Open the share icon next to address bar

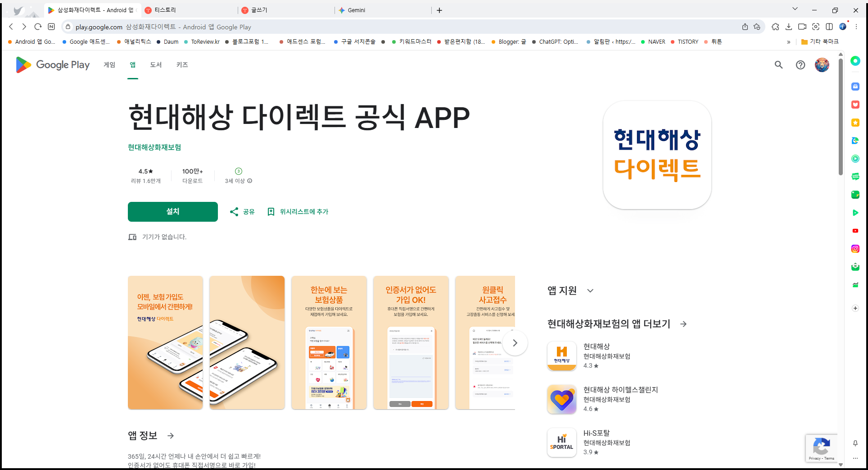[x=745, y=27]
